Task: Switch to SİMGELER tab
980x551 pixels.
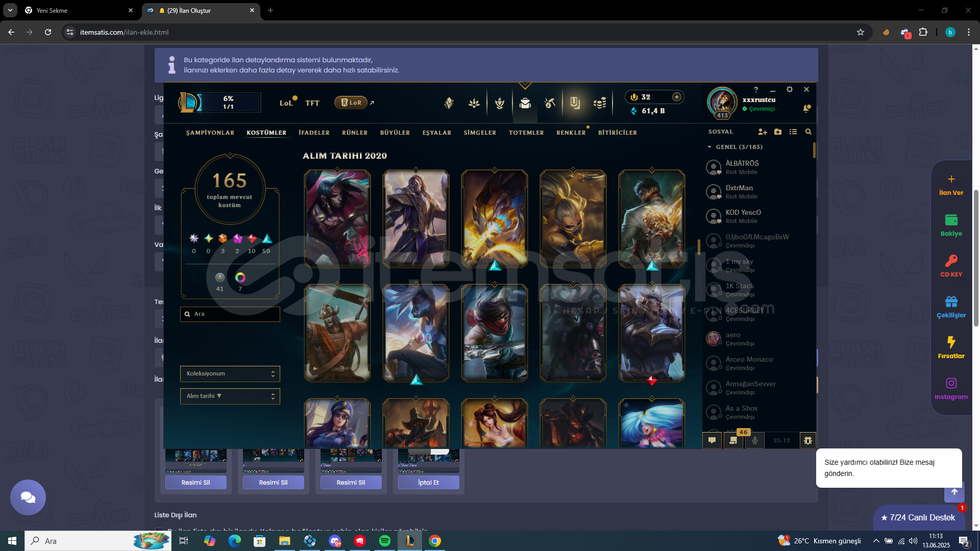Action: 480,133
